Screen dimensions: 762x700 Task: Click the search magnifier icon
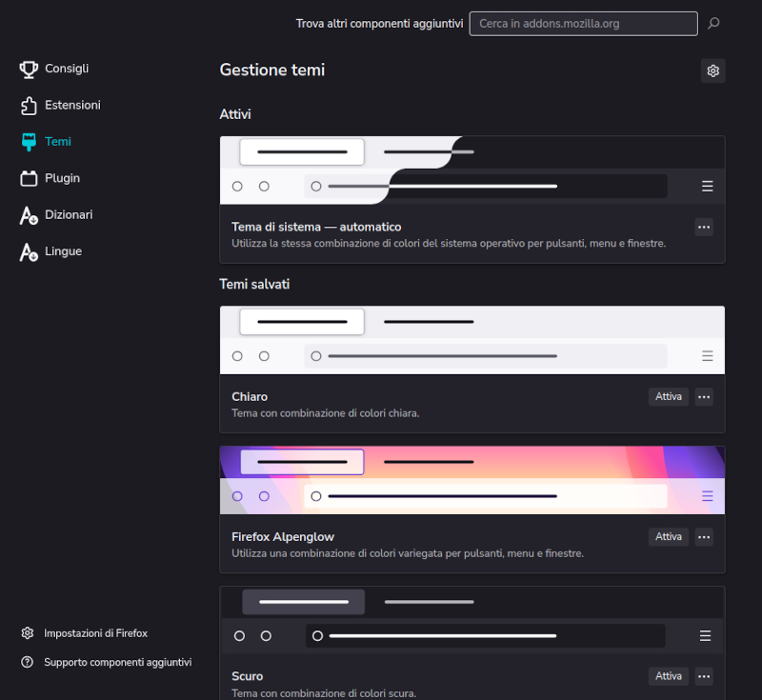(x=713, y=23)
